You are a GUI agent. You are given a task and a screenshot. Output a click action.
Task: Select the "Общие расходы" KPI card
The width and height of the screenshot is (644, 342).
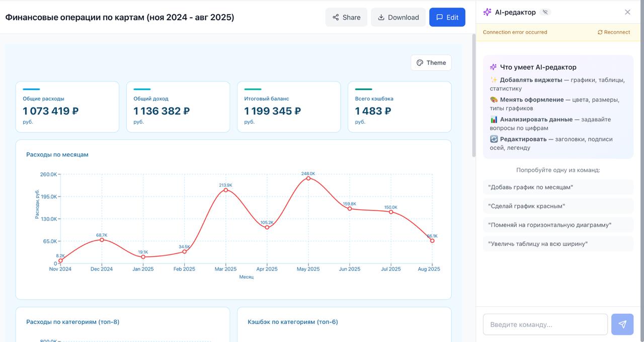67,107
